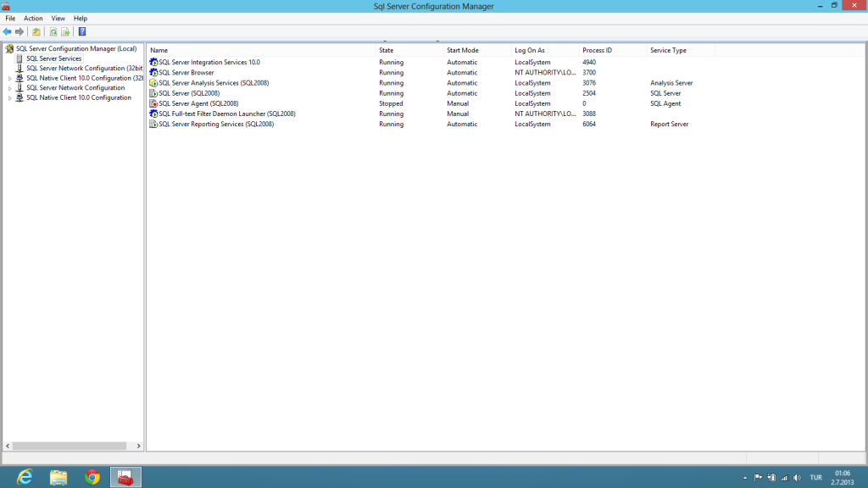Sort by the Log On As column header
868x488 pixels.
coord(545,50)
